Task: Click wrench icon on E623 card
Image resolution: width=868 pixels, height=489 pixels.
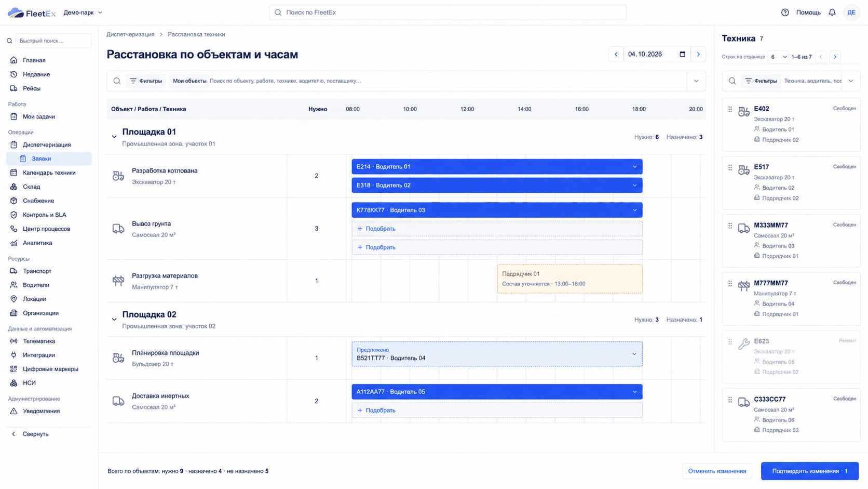Action: pyautogui.click(x=744, y=344)
